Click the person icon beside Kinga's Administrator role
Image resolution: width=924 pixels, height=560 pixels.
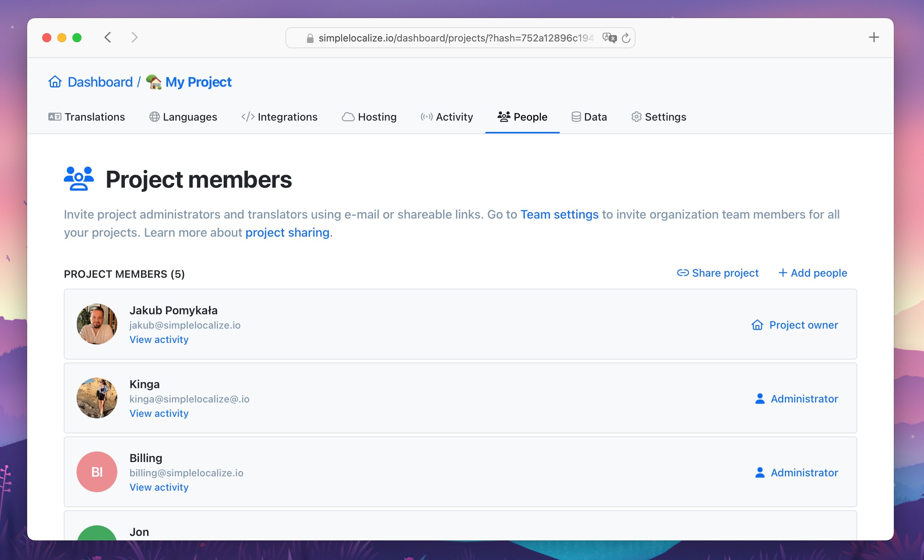click(x=760, y=399)
